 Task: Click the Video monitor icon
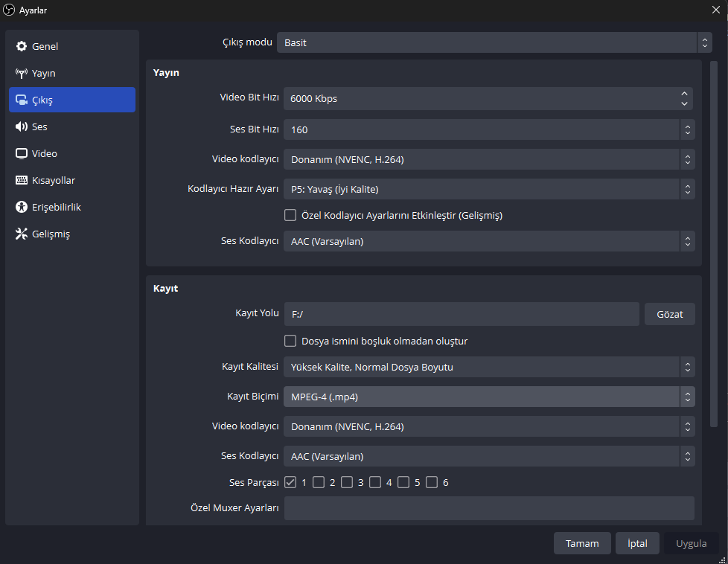[x=22, y=154]
